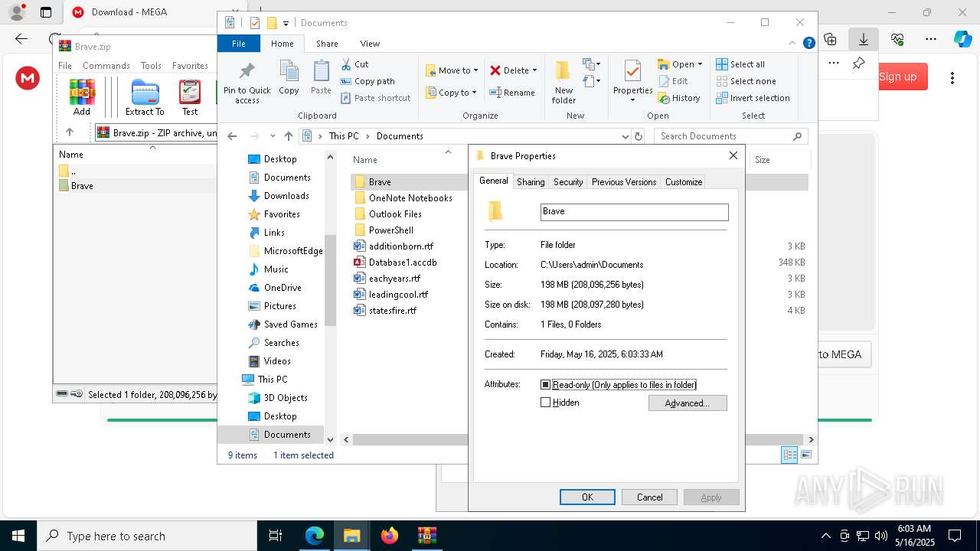Click WinRAR icon in taskbar
The width and height of the screenshot is (980, 551).
426,536
